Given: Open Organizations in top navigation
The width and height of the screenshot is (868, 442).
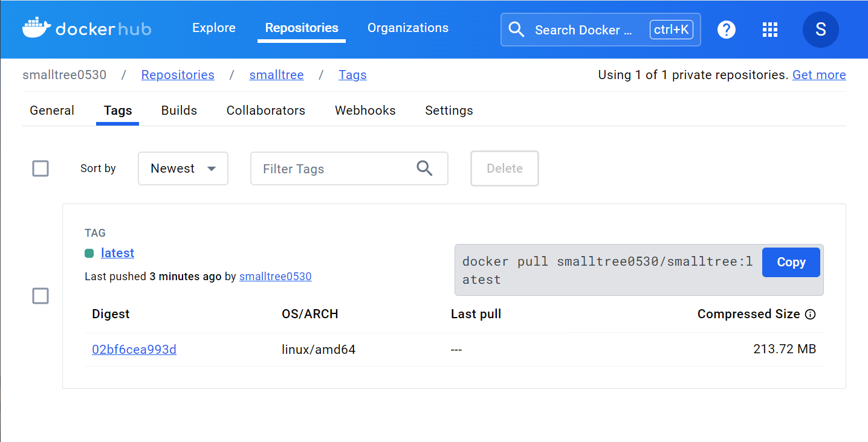Looking at the screenshot, I should tap(408, 28).
